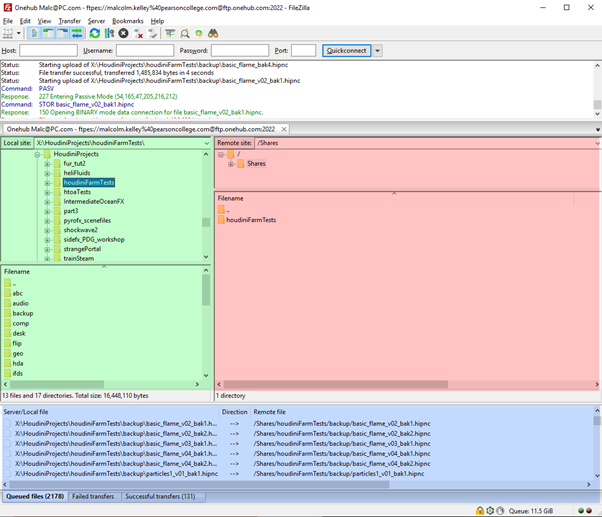
Task: Click the queue Direction column header
Action: [x=234, y=412]
